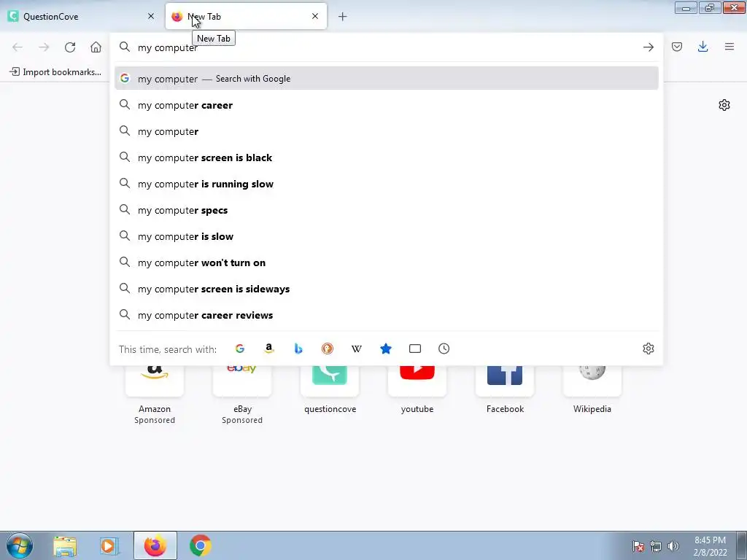This screenshot has height=560, width=747.
Task: Open search settings gear in dropdown
Action: tap(649, 349)
